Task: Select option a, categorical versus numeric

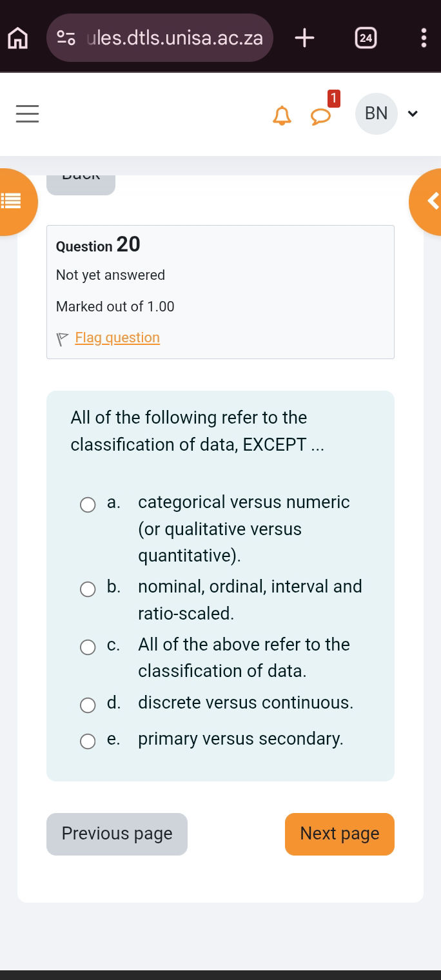Action: (88, 505)
